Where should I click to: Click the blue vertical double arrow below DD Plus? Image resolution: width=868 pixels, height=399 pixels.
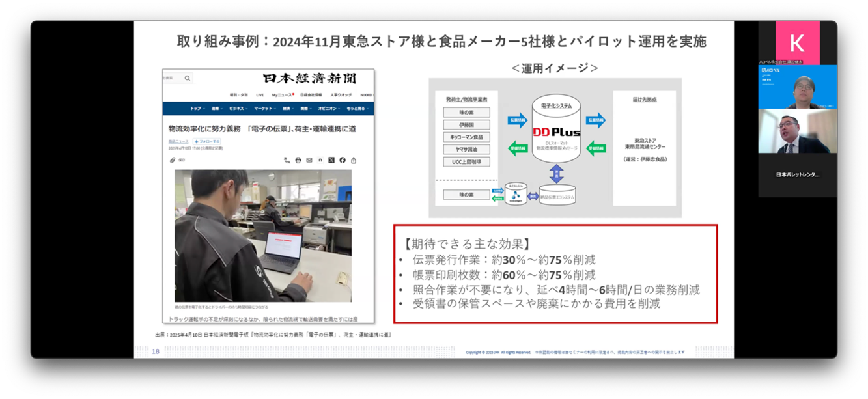556,173
